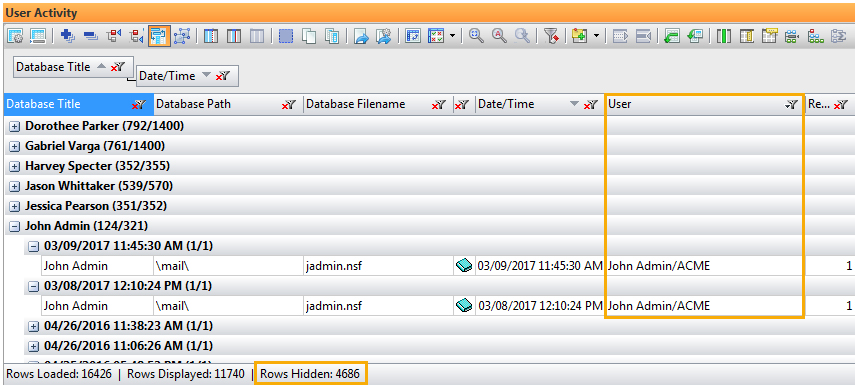Click the connected nodes selection icon
855x387 pixels.
182,36
